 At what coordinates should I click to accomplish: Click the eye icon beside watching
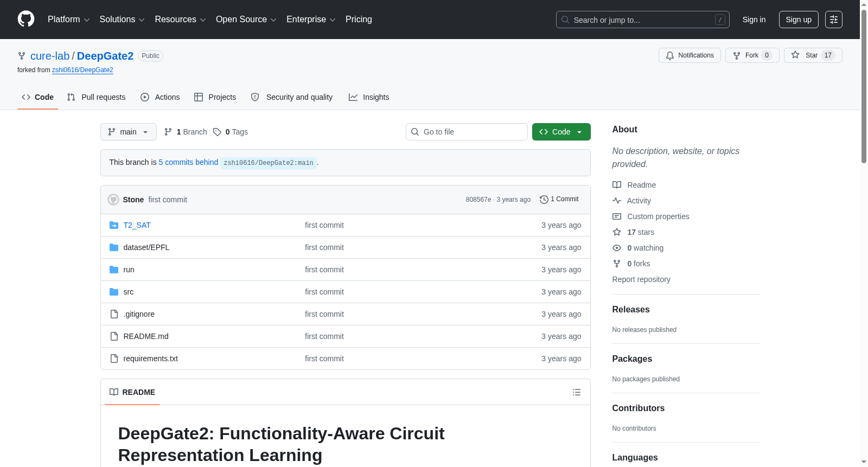[x=617, y=248]
